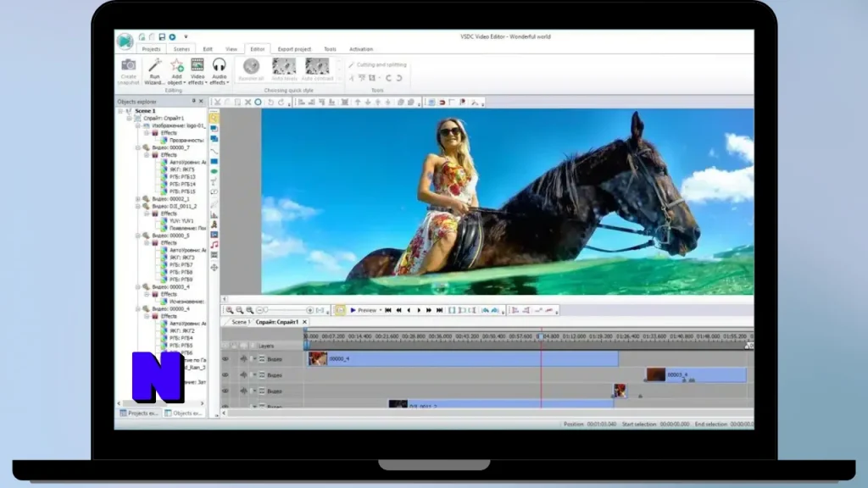Screen dimensions: 868x488
Task: Open the Activation ribbon tab
Action: [361, 49]
